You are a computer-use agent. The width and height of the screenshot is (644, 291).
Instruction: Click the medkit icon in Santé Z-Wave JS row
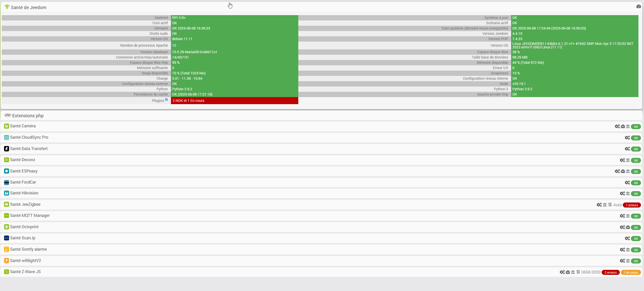click(568, 272)
